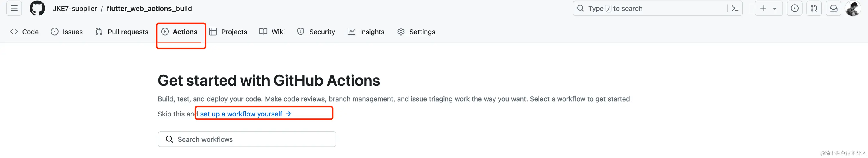
Task: Open the Pull requests tab
Action: pyautogui.click(x=122, y=32)
